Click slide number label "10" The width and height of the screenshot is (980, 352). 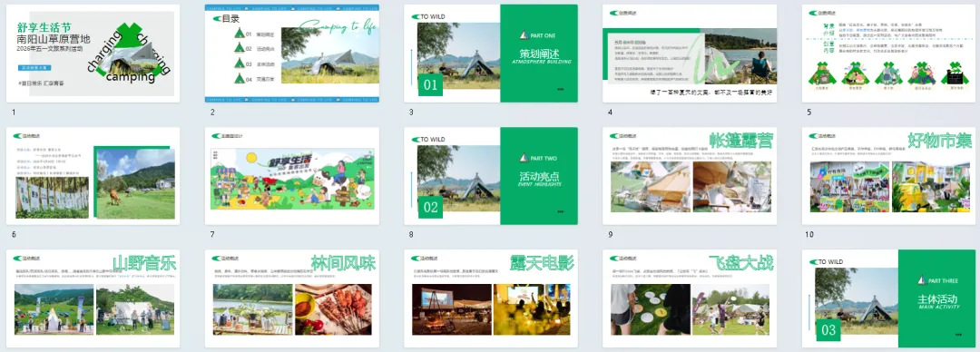[810, 234]
